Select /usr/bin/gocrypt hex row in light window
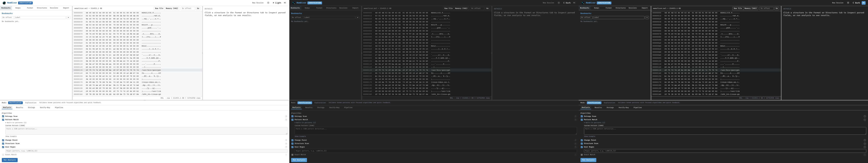The height and width of the screenshot is (163, 868). [137, 70]
